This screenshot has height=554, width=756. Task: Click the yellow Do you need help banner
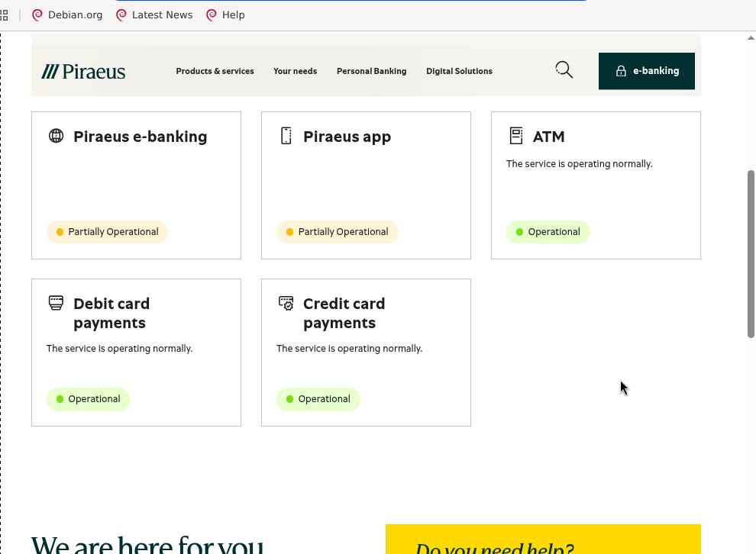(x=543, y=539)
